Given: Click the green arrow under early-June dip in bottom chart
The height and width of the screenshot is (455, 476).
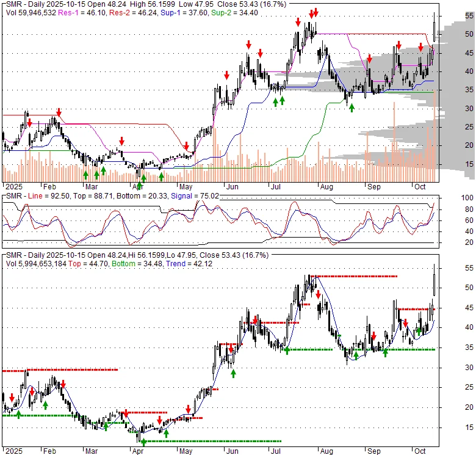Looking at the screenshot, I should tap(233, 373).
